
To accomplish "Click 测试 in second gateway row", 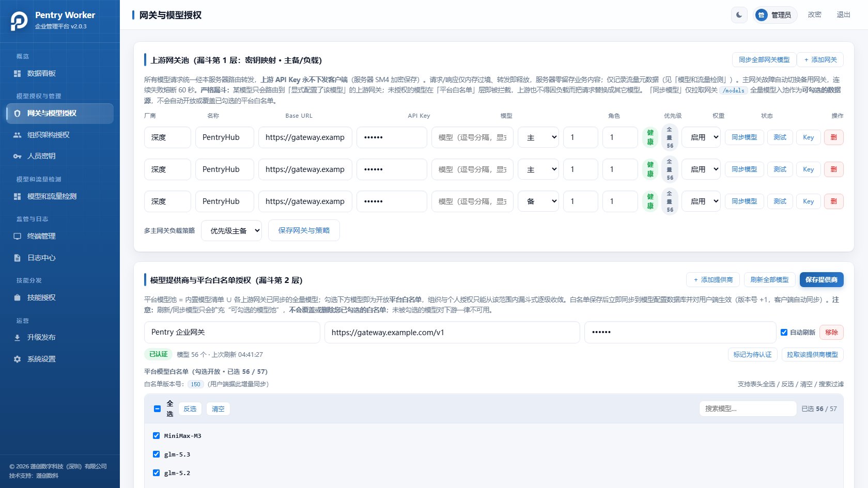I will click(x=780, y=169).
